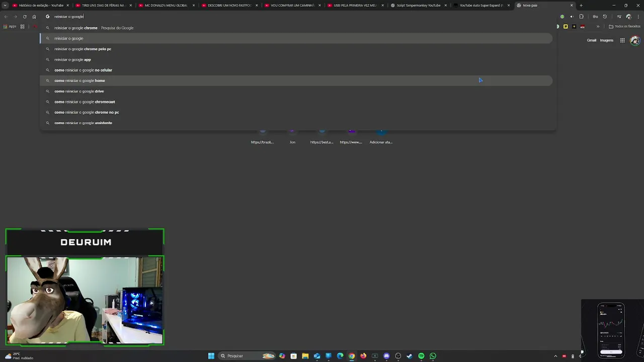Select suggestion 'como reiniciar o google home'
Image resolution: width=644 pixels, height=362 pixels.
296,80
